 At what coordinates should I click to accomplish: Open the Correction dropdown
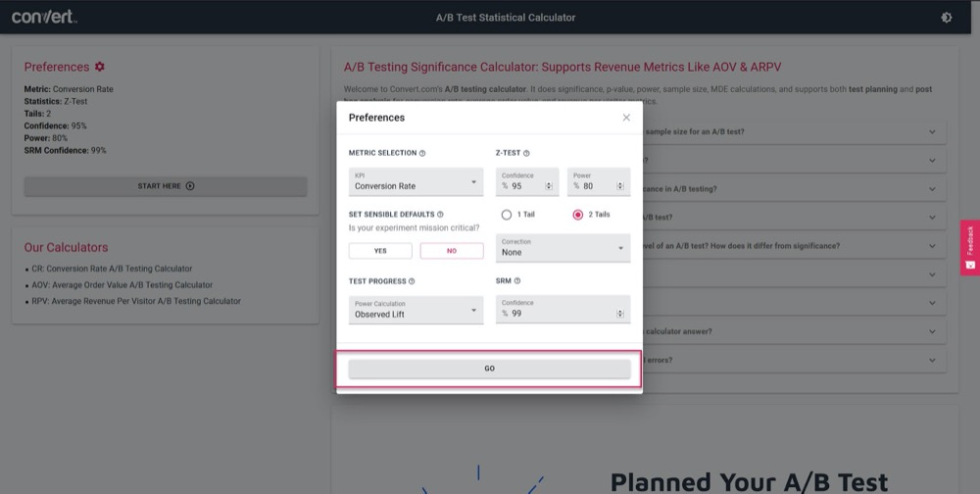point(563,247)
